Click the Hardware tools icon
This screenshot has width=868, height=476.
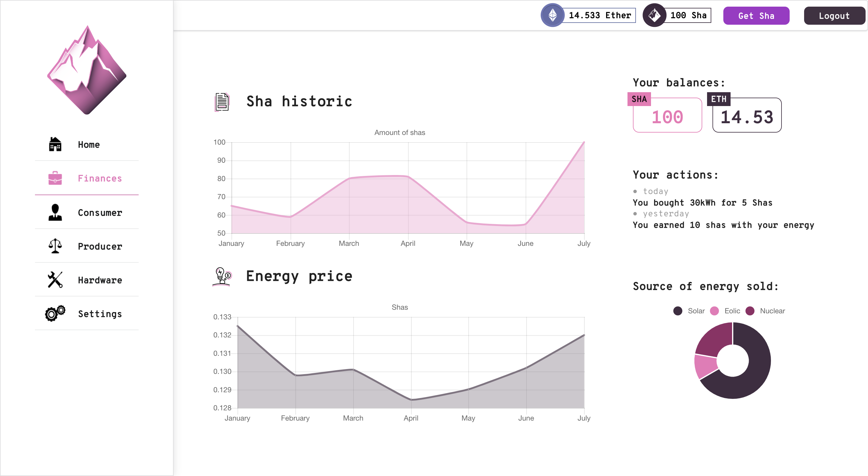click(x=55, y=280)
